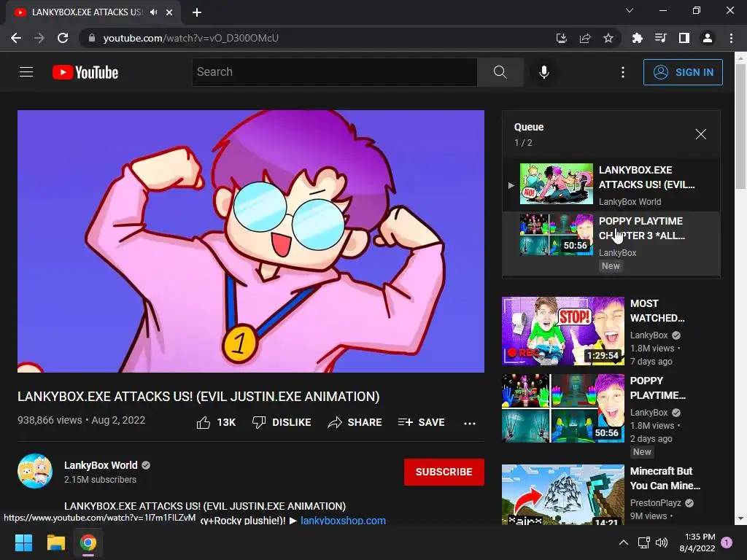Select the LANKYBOX.EXE ATTACKS US tab
This screenshot has height=560, width=747.
tap(93, 12)
